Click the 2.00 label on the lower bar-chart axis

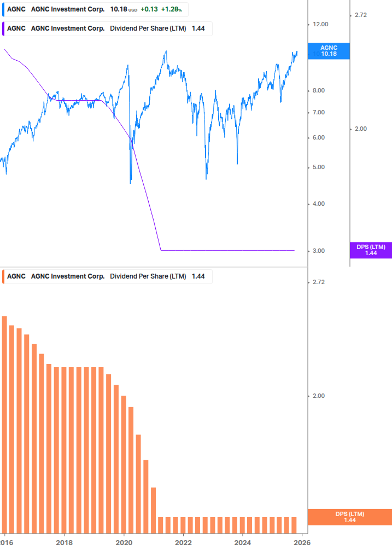click(319, 396)
